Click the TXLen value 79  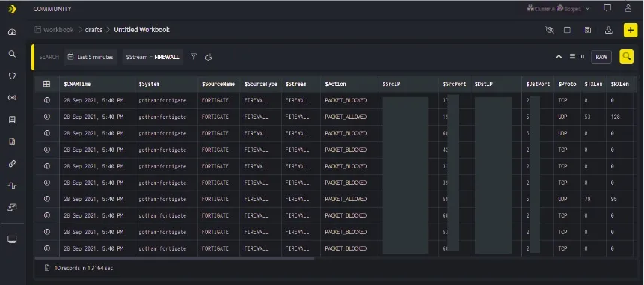click(588, 199)
